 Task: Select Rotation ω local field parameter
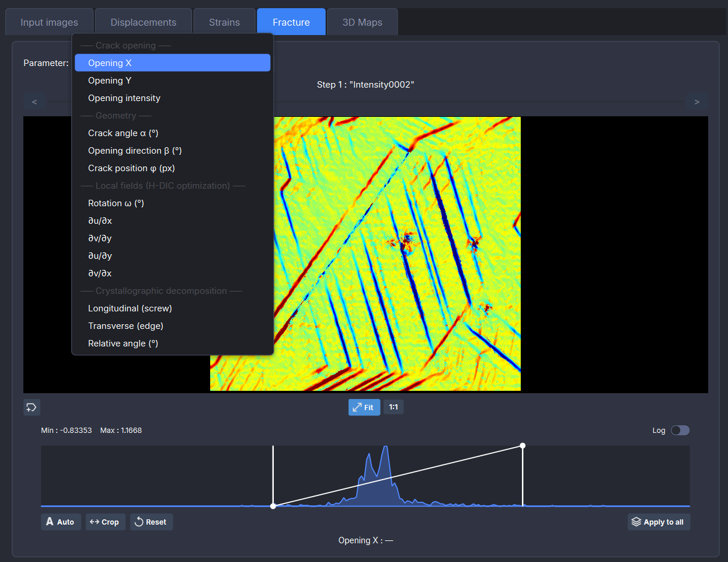(116, 203)
